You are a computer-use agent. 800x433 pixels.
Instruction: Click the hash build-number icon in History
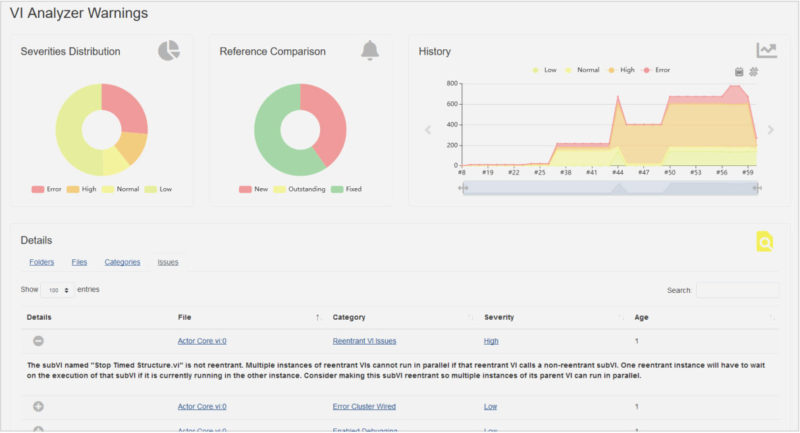click(755, 71)
